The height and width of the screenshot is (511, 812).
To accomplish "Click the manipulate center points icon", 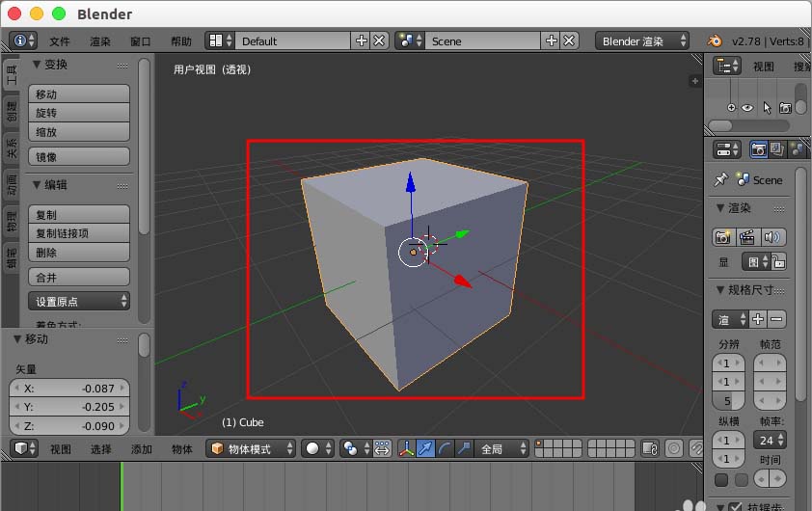I will pos(382,448).
